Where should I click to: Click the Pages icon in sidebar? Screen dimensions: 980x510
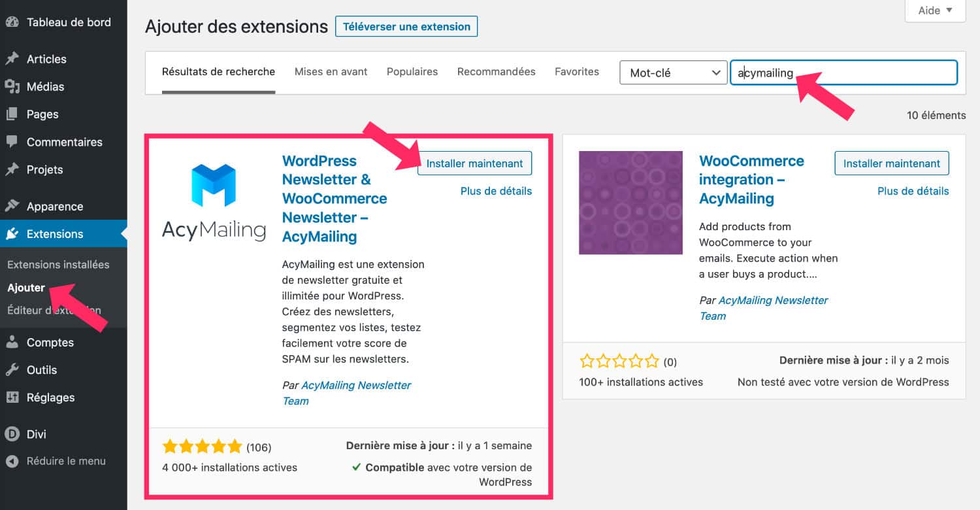coord(12,114)
